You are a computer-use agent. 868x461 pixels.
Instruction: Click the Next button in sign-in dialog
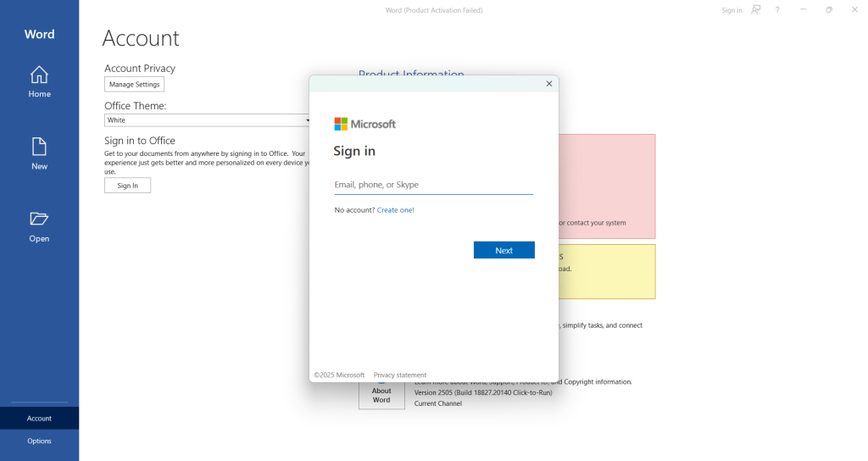(504, 250)
